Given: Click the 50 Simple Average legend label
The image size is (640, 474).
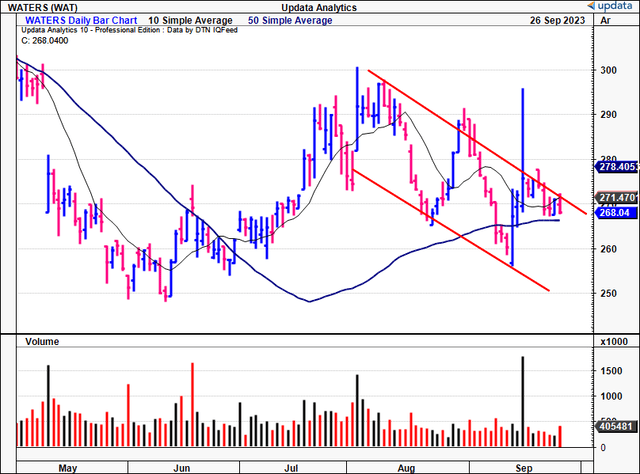Looking at the screenshot, I should coord(290,20).
